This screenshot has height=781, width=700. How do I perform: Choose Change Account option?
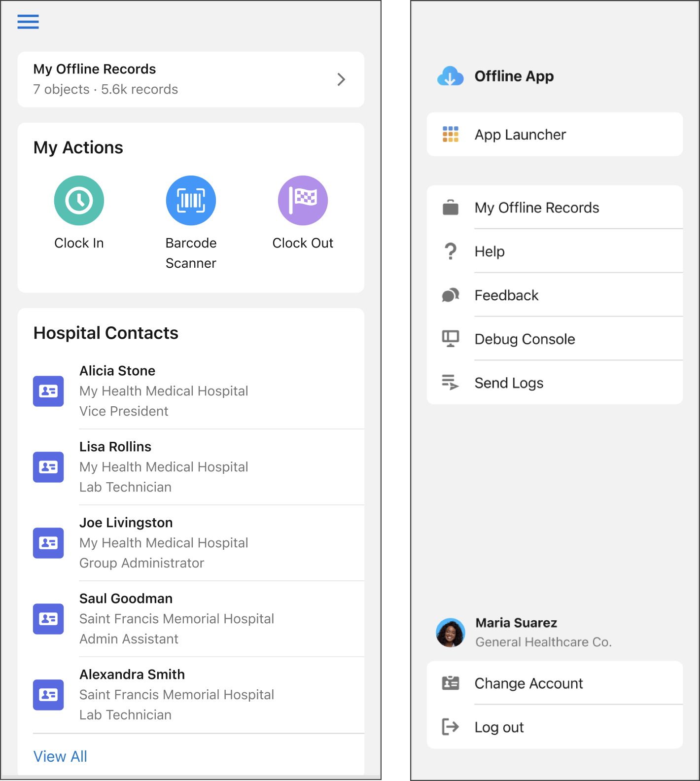[x=528, y=683]
